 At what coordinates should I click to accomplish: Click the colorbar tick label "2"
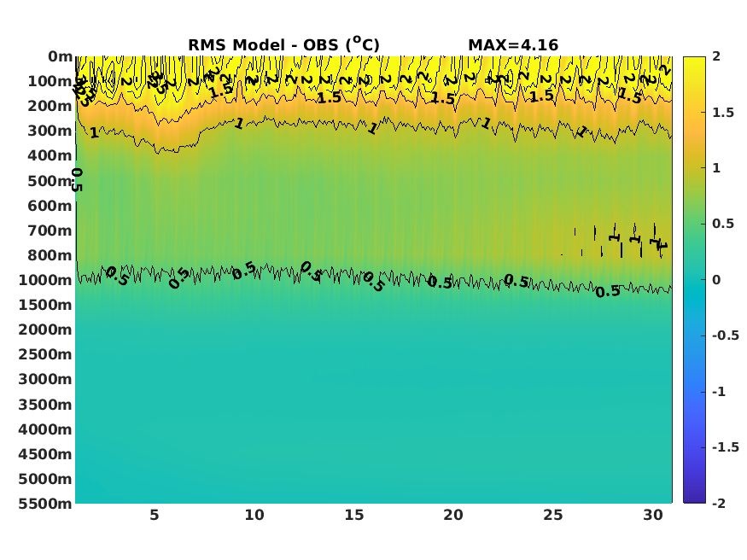716,56
